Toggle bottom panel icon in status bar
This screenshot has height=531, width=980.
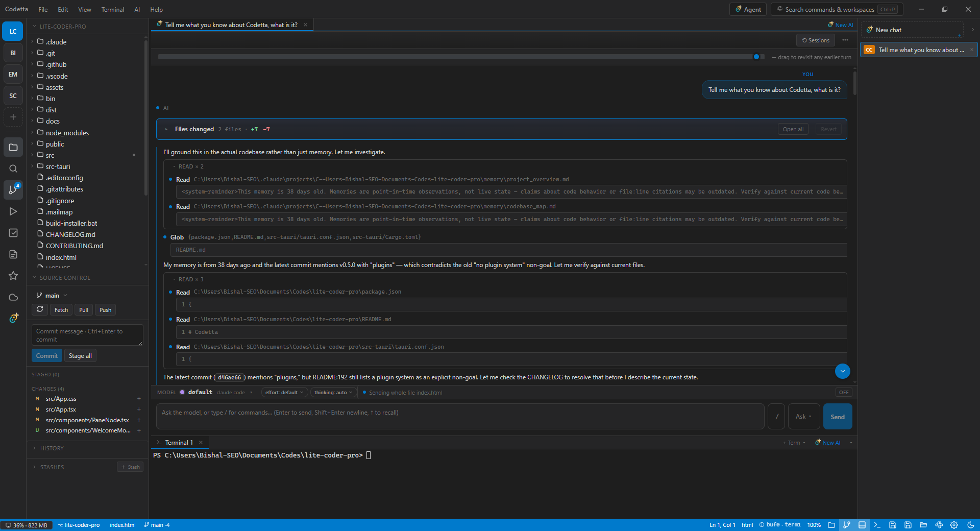pos(862,525)
